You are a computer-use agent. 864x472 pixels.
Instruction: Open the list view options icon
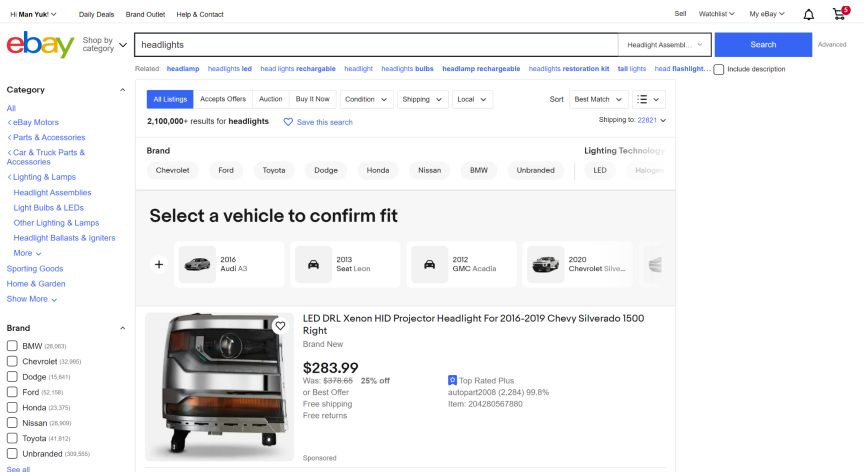(648, 99)
